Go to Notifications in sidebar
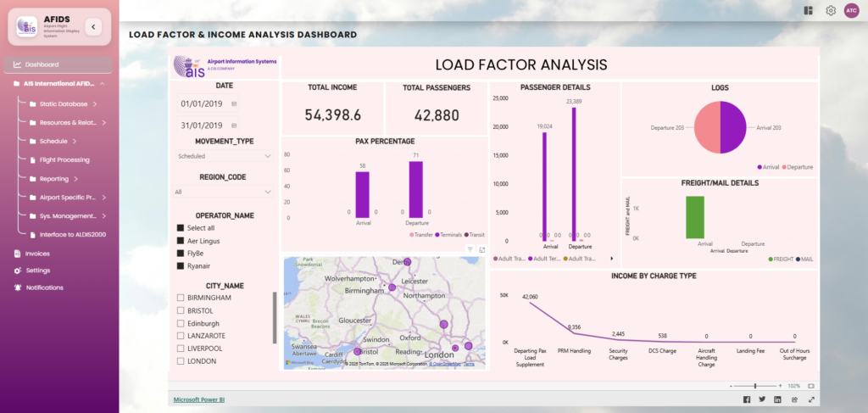The width and height of the screenshot is (868, 413). pos(44,287)
